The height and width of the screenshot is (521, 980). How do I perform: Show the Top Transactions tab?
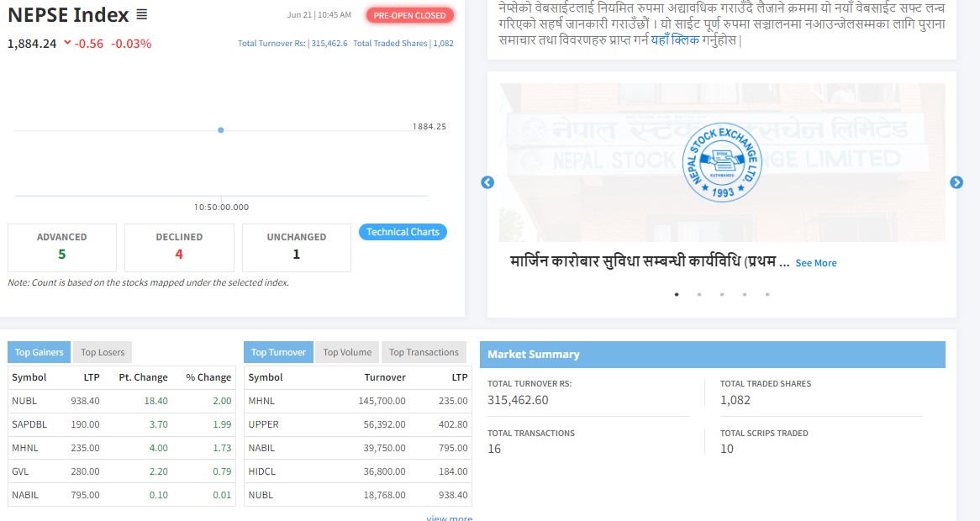pos(424,352)
